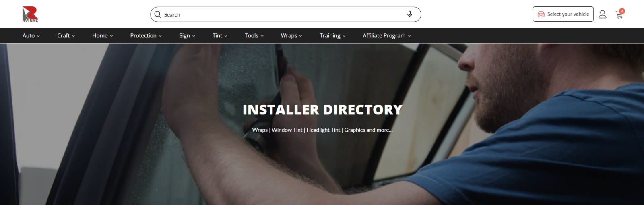Open the Craft menu
This screenshot has width=644, height=205.
[x=66, y=35]
